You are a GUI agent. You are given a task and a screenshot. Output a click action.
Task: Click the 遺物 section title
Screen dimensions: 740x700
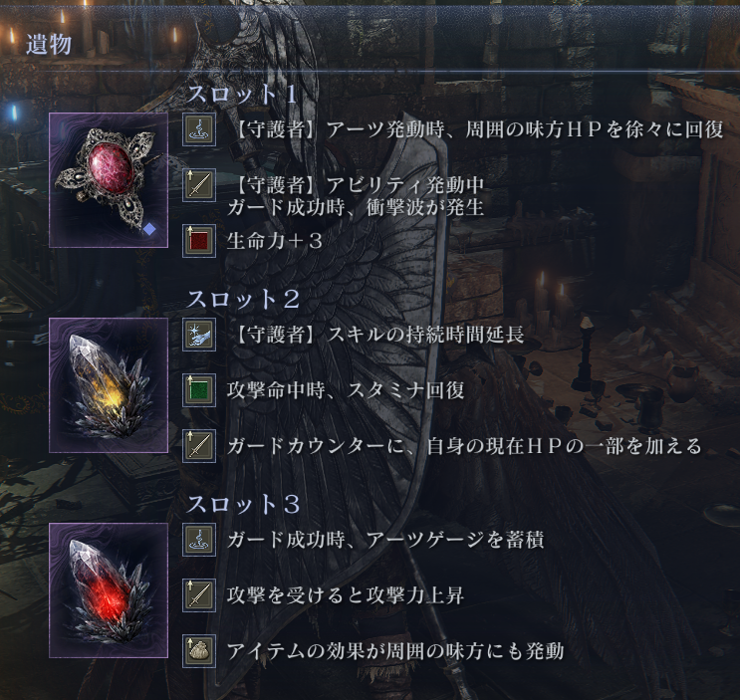tap(49, 45)
